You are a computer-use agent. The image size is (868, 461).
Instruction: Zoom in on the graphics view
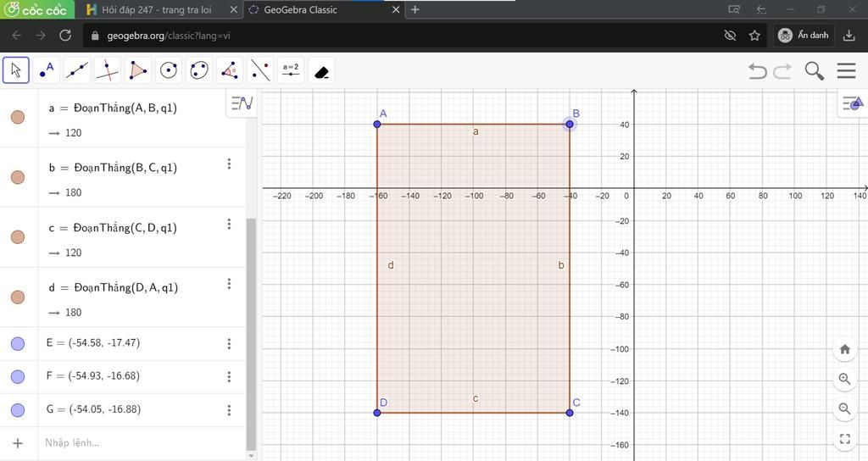845,379
